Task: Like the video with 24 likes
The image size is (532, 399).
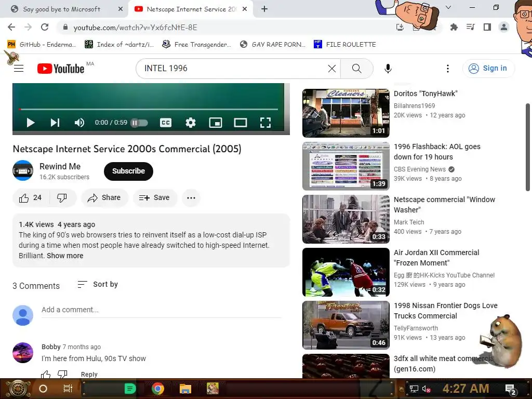Action: pos(31,198)
